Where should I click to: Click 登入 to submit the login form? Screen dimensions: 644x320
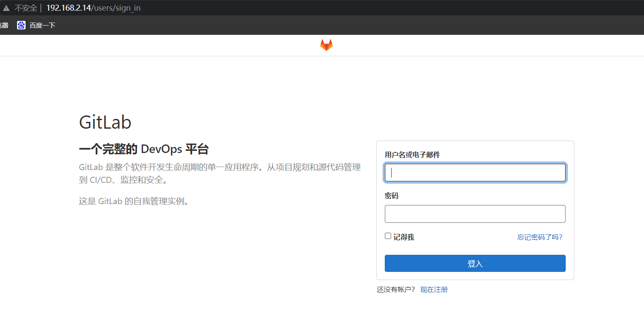tap(475, 263)
